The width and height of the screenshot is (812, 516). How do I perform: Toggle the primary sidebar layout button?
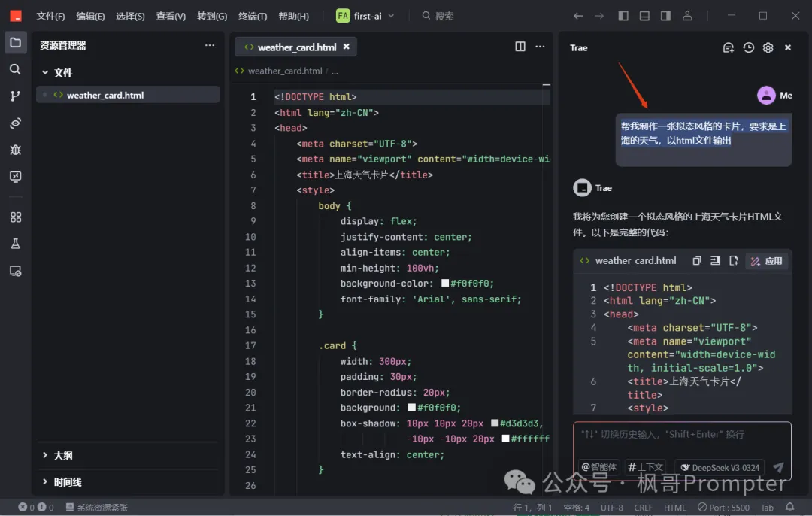(x=623, y=16)
